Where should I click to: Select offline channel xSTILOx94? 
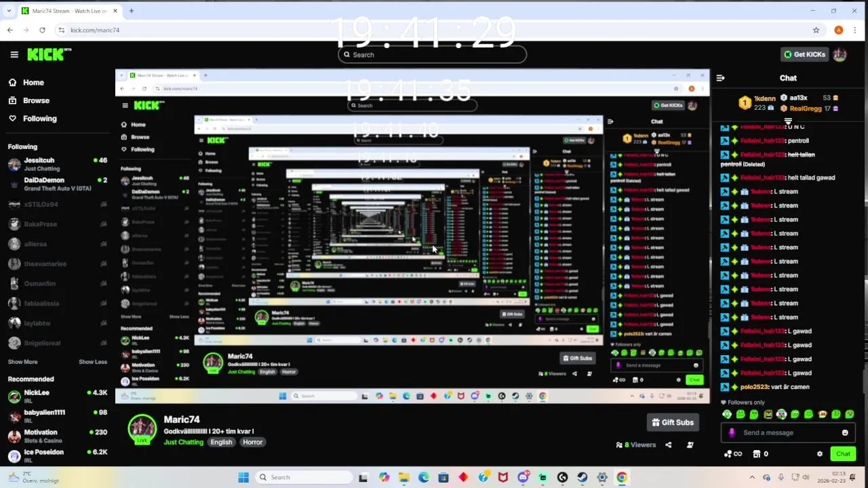point(57,204)
